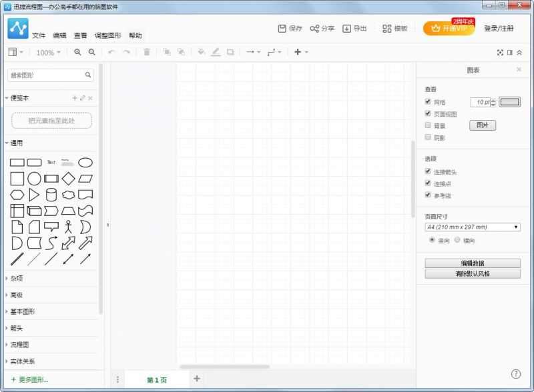Uncheck 页面视图 in the right panel
The image size is (534, 392).
pyautogui.click(x=428, y=113)
